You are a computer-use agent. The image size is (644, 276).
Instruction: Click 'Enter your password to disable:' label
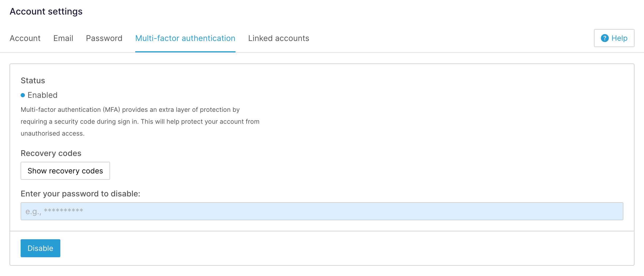pyautogui.click(x=80, y=193)
